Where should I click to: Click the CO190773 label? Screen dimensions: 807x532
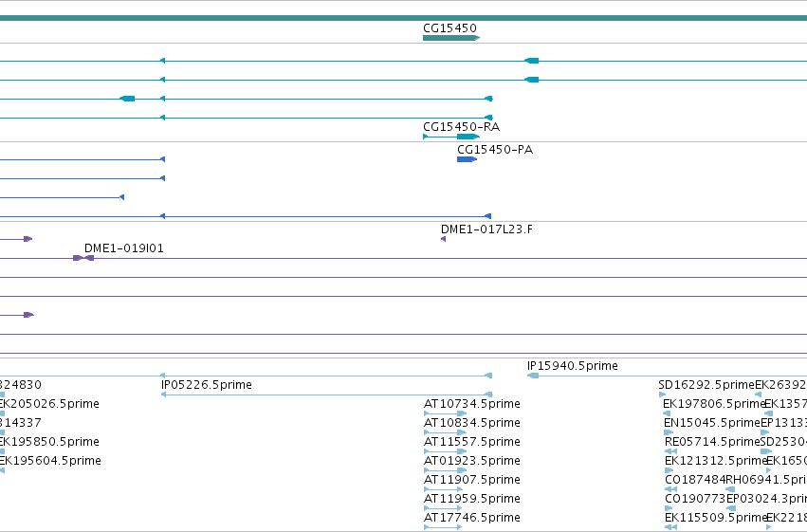click(695, 499)
